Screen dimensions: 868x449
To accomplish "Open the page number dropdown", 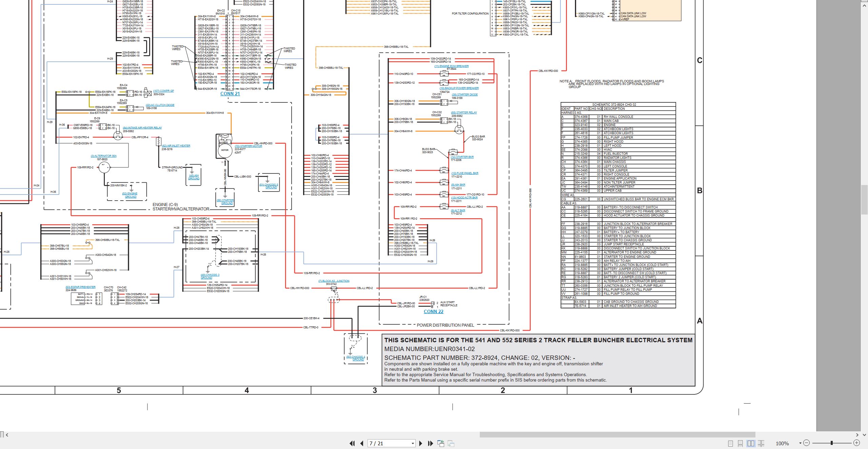I will click(413, 443).
